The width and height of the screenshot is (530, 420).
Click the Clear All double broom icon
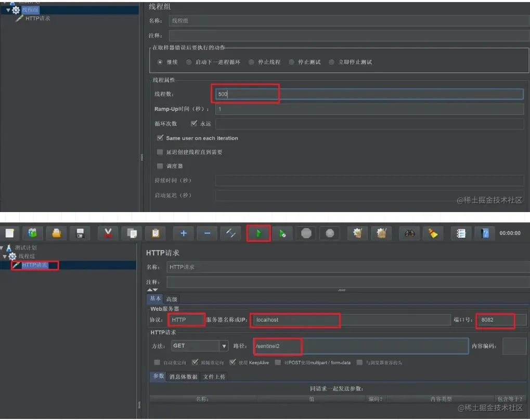click(382, 233)
